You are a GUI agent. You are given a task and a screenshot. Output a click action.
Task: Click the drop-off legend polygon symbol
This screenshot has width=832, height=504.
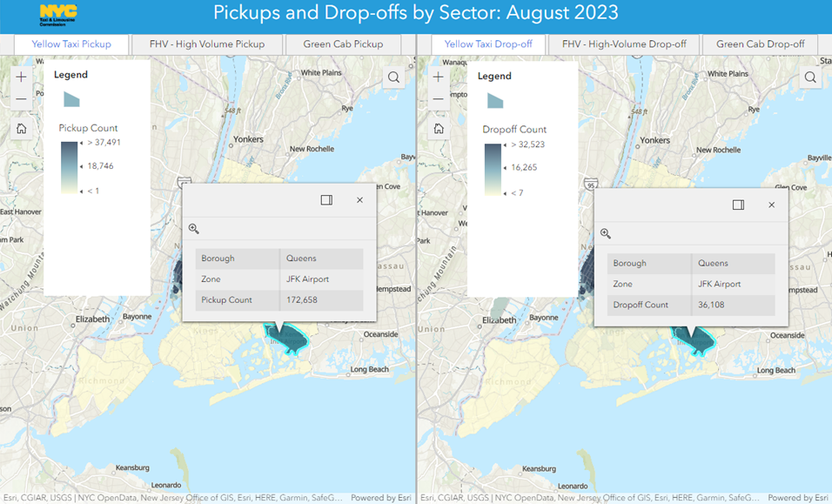click(495, 101)
